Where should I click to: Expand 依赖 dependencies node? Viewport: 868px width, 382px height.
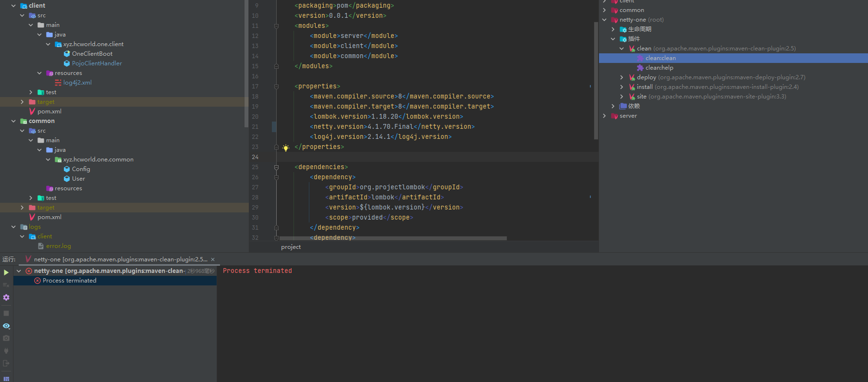tap(613, 106)
